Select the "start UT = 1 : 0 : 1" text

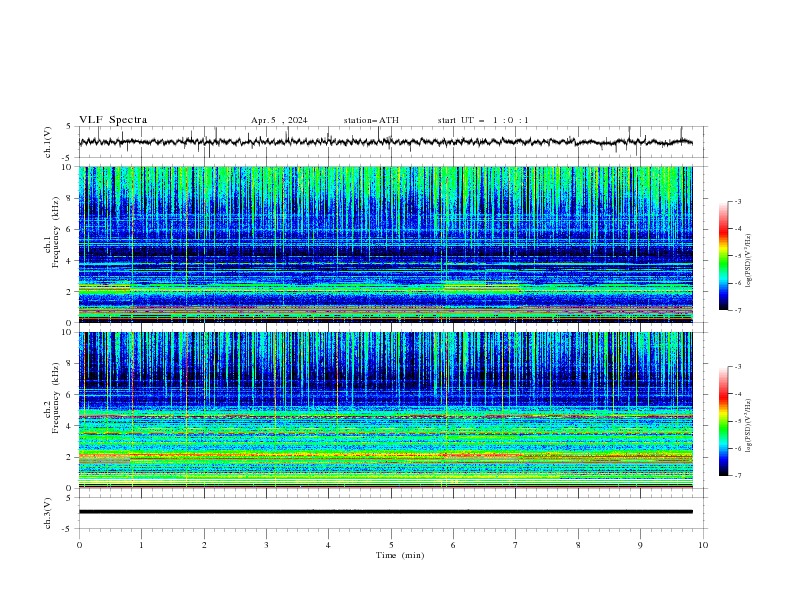tap(483, 120)
